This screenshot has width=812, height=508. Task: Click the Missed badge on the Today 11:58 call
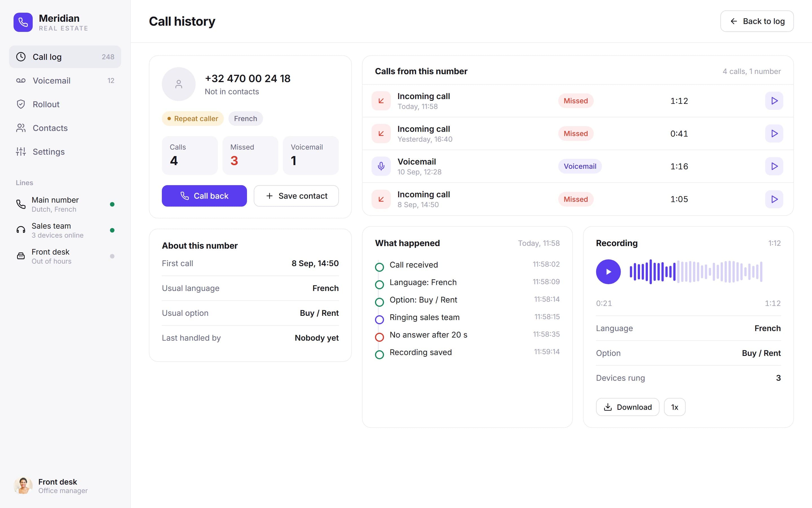pyautogui.click(x=575, y=101)
